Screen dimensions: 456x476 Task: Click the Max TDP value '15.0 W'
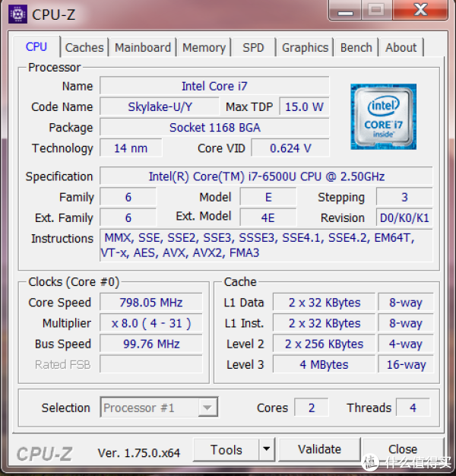304,106
